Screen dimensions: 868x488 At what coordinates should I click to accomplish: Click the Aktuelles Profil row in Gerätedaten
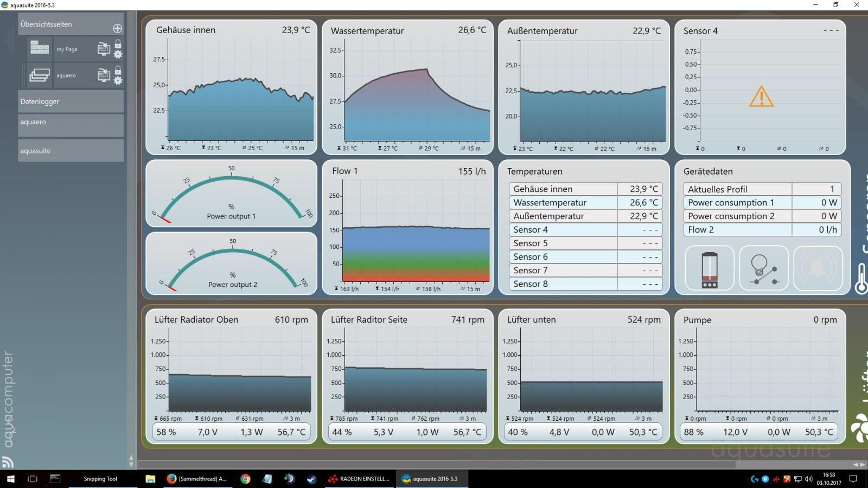tap(763, 189)
